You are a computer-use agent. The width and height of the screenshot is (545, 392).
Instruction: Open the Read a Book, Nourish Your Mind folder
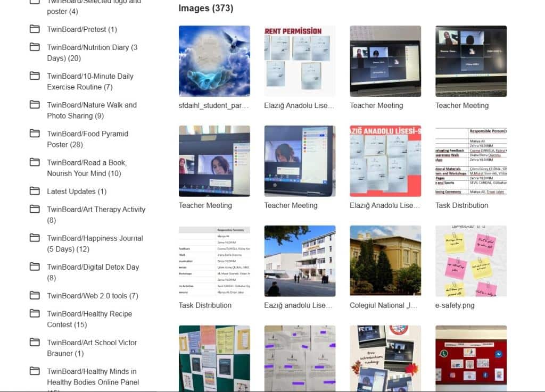(x=87, y=168)
